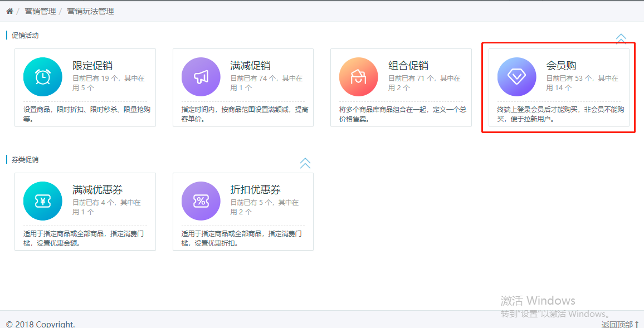This screenshot has height=328, width=644.
Task: Click text 目前已有 19 个，其中在用 5 个
Action: coord(109,83)
